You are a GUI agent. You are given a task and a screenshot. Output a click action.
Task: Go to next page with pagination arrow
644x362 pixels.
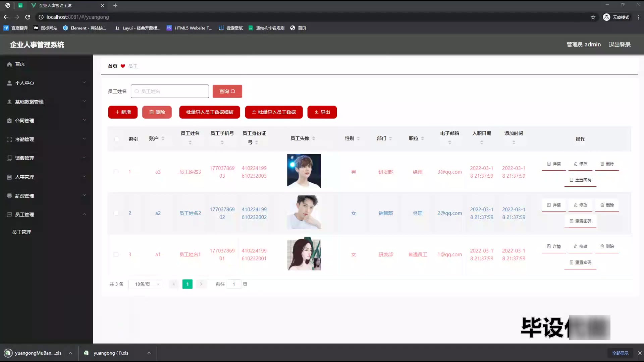click(201, 284)
